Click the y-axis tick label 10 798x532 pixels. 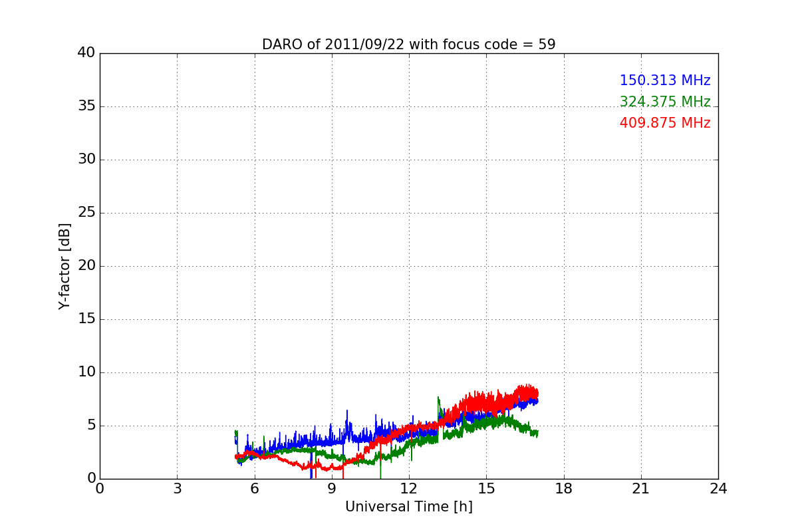point(86,372)
